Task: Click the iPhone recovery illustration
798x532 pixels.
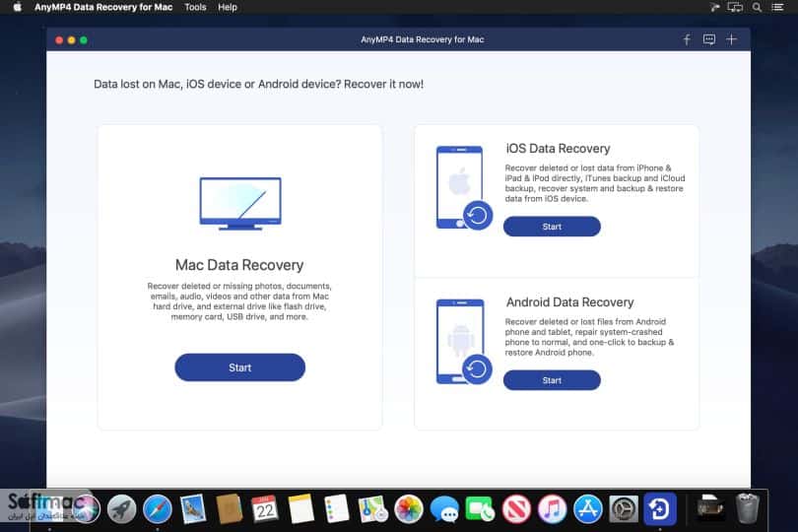Action: 464,188
